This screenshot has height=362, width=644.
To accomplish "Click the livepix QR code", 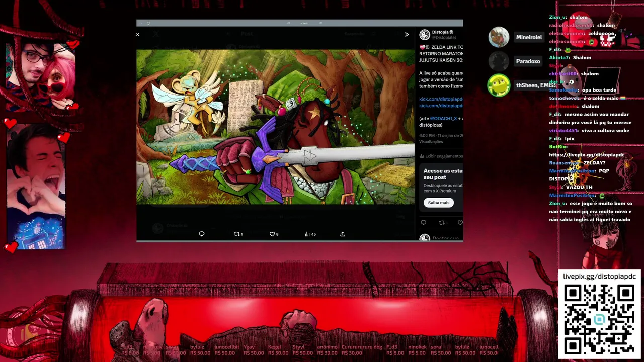I will click(599, 319).
